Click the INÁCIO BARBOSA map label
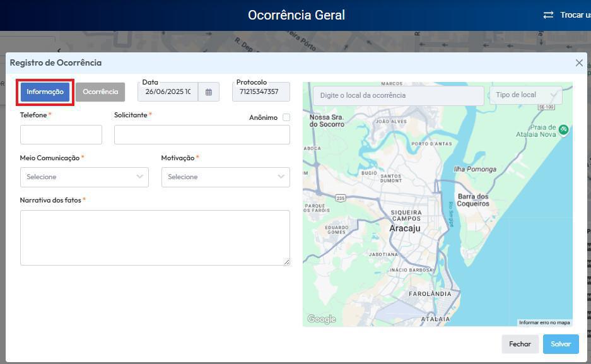 (411, 270)
